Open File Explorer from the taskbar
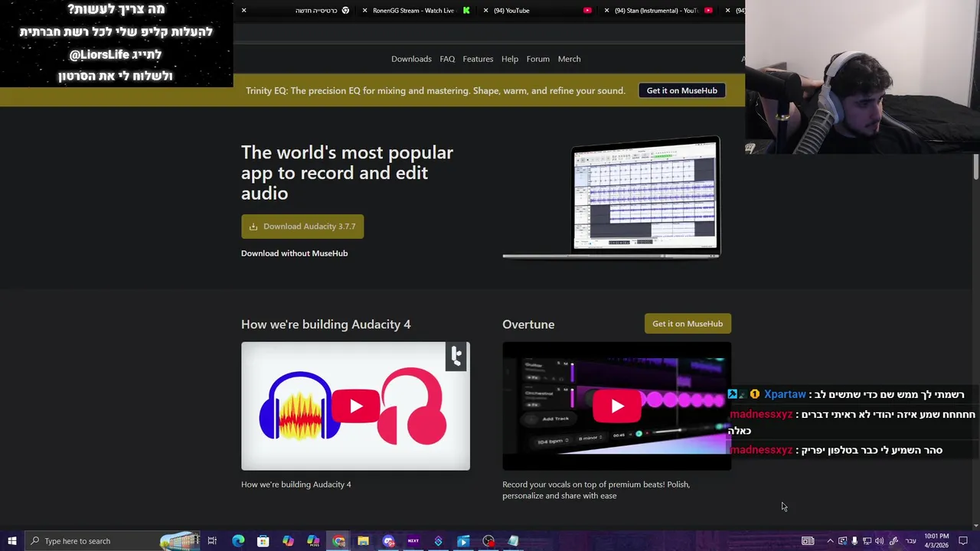 [363, 541]
